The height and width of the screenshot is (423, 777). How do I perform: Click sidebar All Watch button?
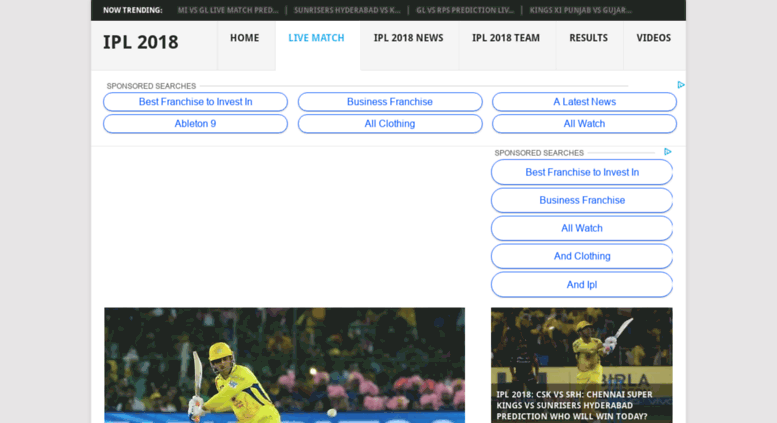pos(582,228)
